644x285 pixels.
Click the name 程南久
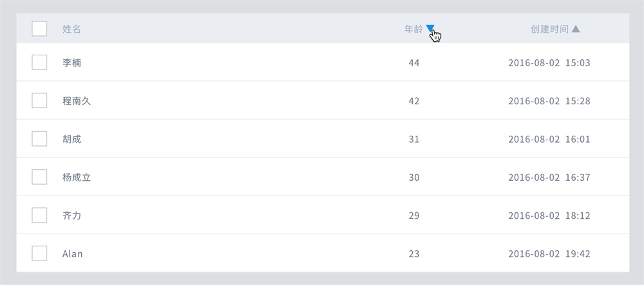[x=77, y=101]
